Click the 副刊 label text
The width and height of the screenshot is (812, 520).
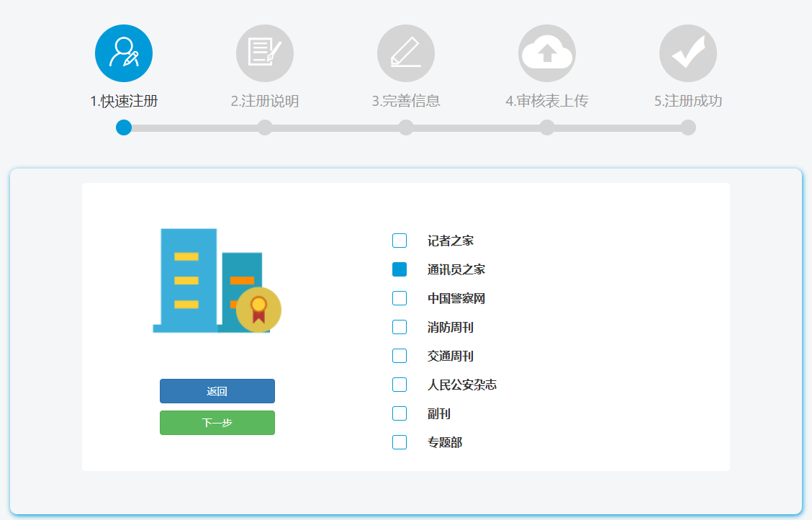click(439, 413)
